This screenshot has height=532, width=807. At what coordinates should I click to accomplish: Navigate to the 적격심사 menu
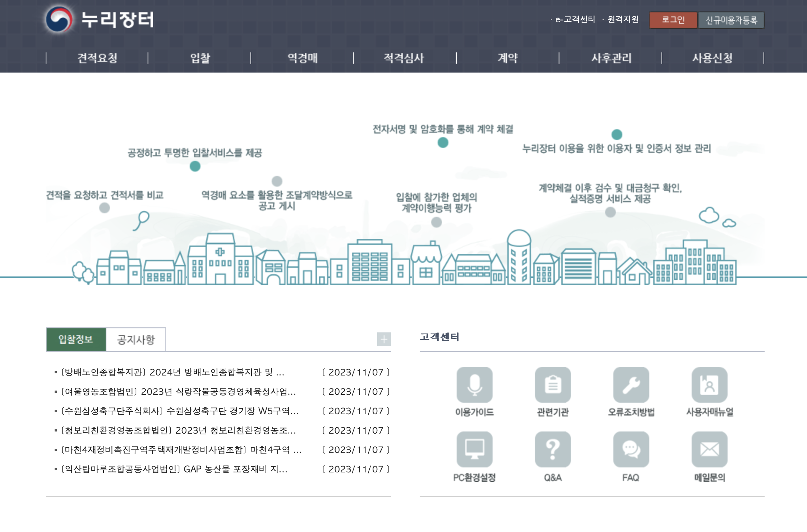point(403,58)
